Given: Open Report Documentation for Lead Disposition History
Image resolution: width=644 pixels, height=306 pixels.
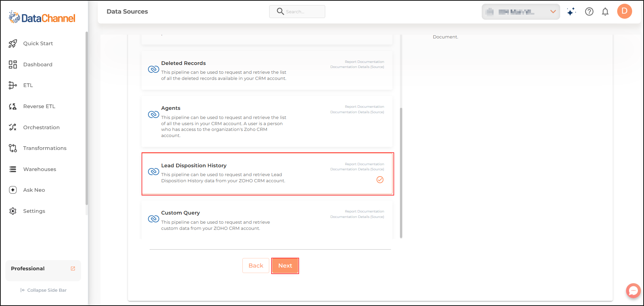Looking at the screenshot, I should coord(364,164).
